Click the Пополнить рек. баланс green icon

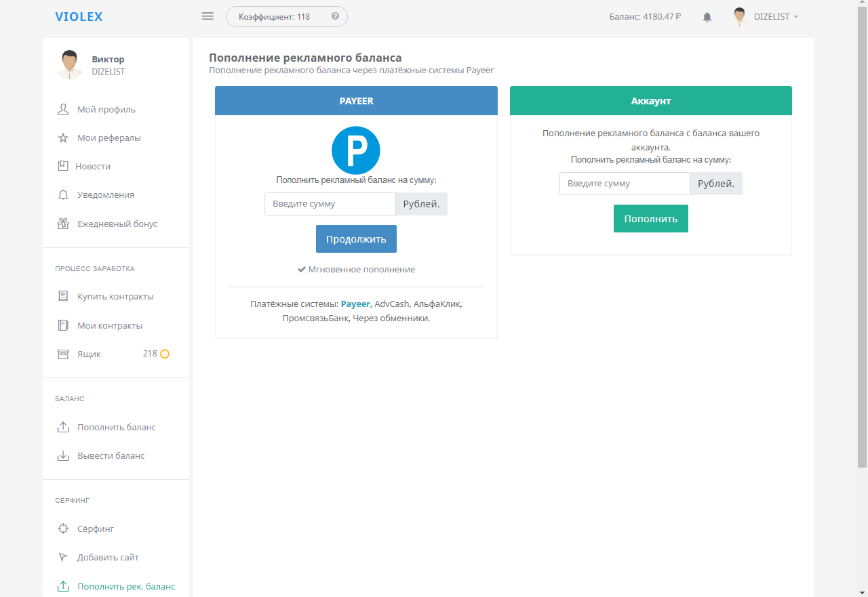pyautogui.click(x=63, y=586)
